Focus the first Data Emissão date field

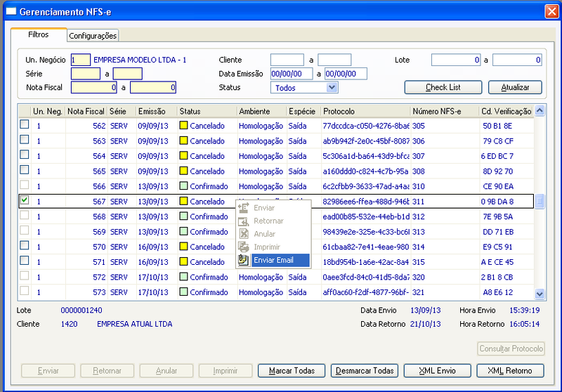[292, 74]
